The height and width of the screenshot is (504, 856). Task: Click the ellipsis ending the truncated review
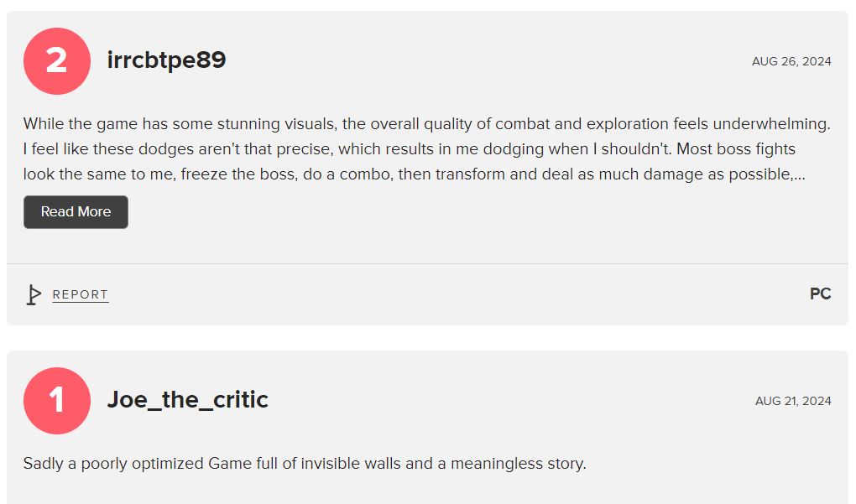click(x=799, y=177)
